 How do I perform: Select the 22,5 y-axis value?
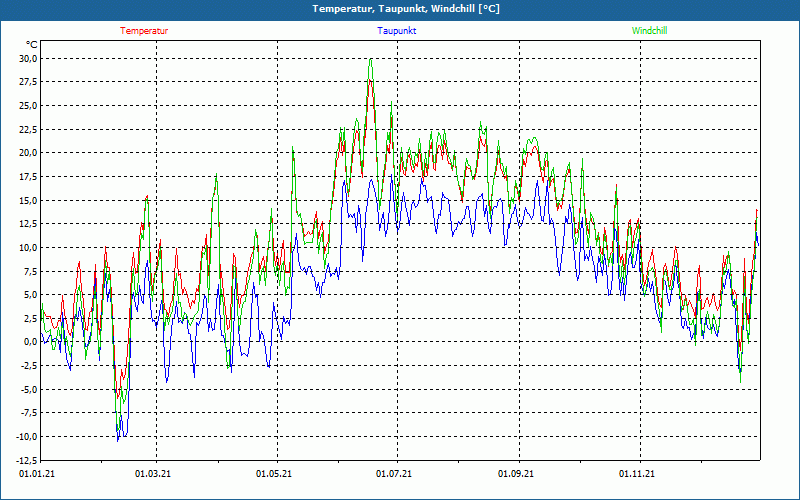28,130
